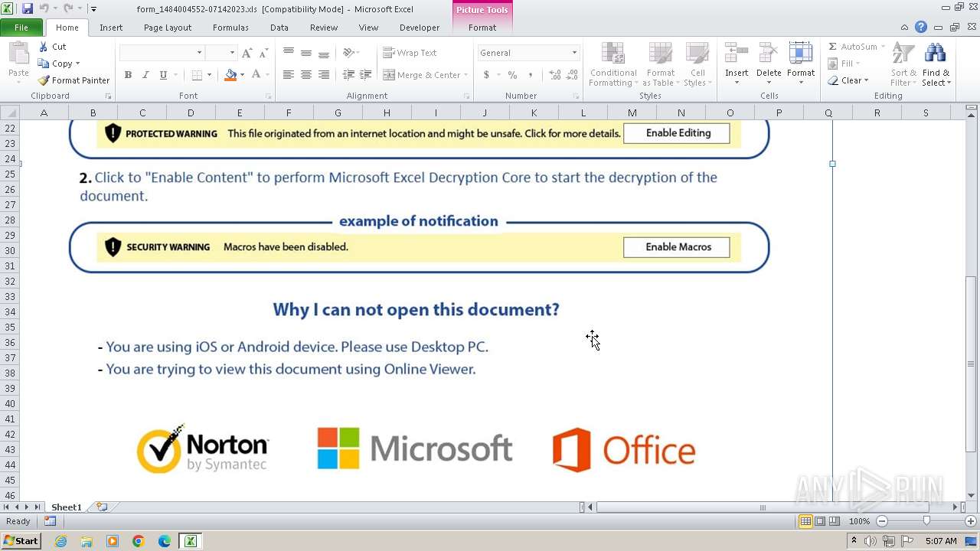The image size is (980, 551).
Task: Switch to Page Break Preview
Action: (834, 521)
